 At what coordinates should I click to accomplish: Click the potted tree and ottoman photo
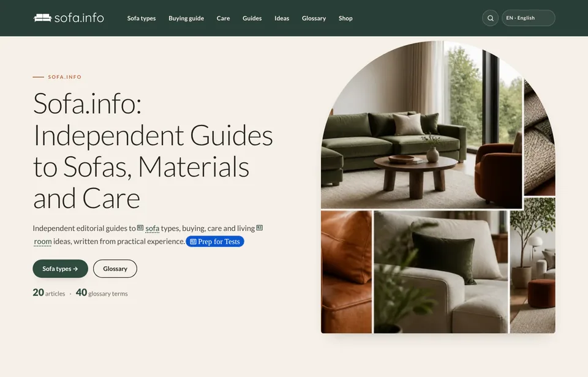pyautogui.click(x=532, y=266)
